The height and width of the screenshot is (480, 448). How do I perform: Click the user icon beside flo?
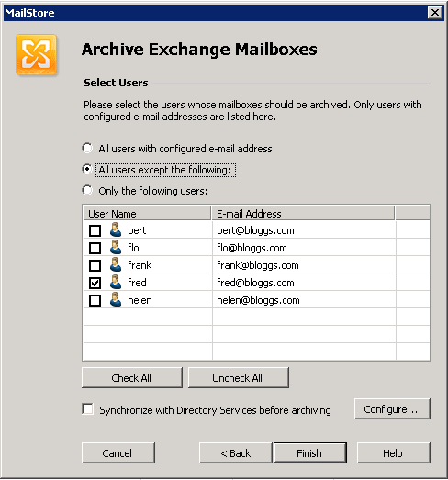click(x=116, y=248)
